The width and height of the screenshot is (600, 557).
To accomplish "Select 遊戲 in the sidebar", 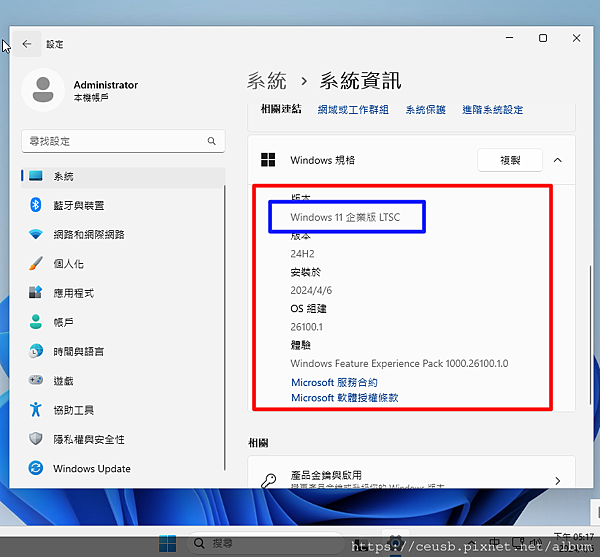I will [x=123, y=381].
